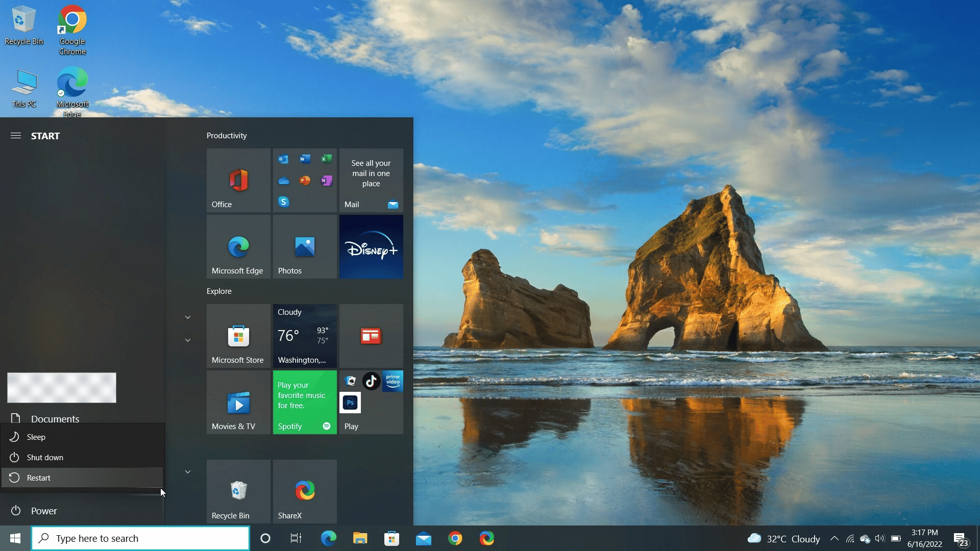Open Movies & TV tile

click(238, 402)
